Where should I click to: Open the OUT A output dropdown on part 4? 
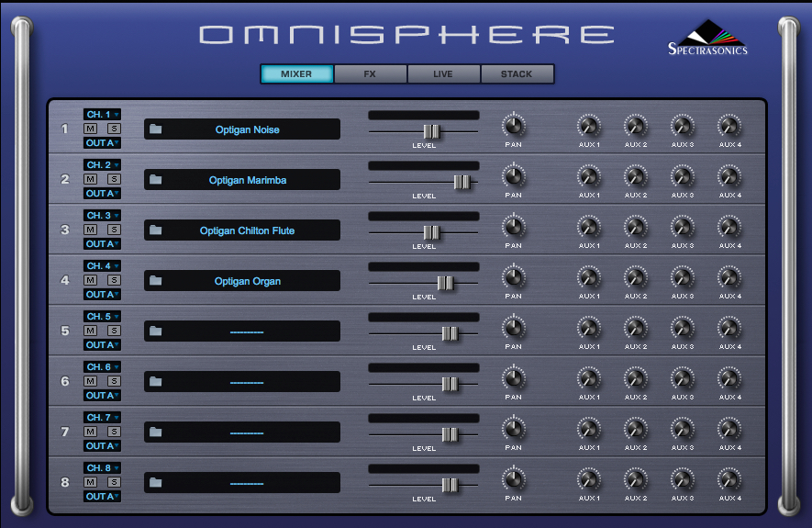pos(102,295)
